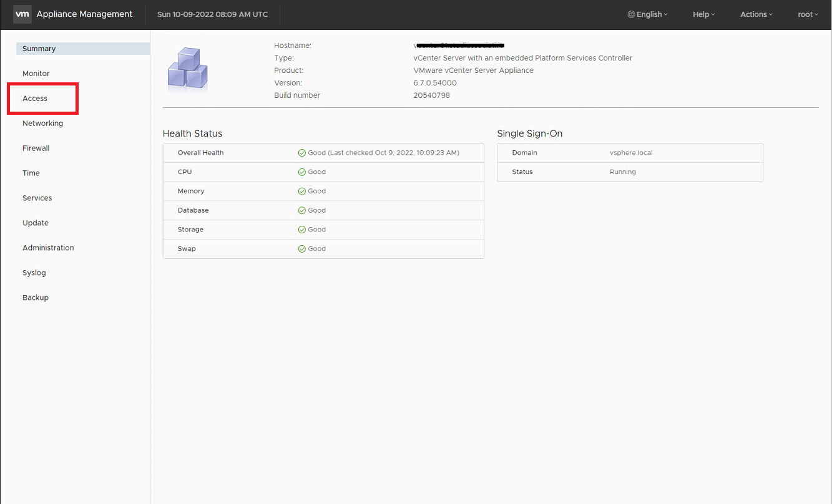Open the Help dropdown menu
The width and height of the screenshot is (832, 504).
pos(704,14)
